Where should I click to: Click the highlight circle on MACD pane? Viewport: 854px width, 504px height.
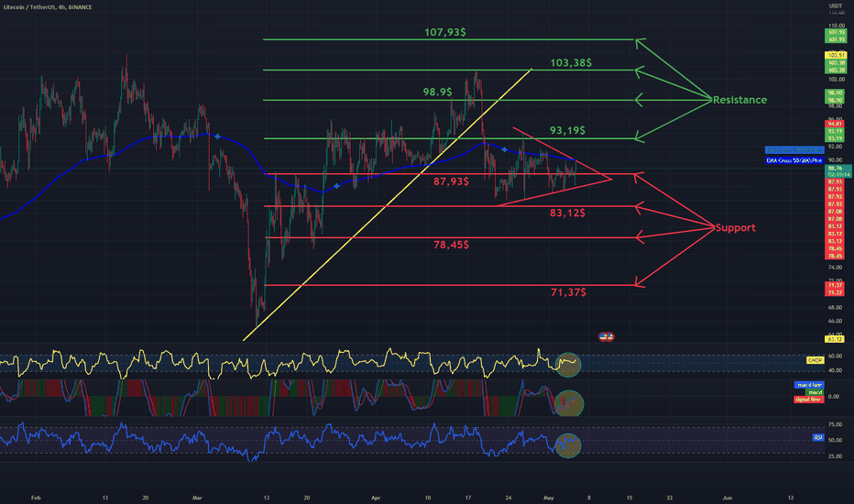click(569, 404)
